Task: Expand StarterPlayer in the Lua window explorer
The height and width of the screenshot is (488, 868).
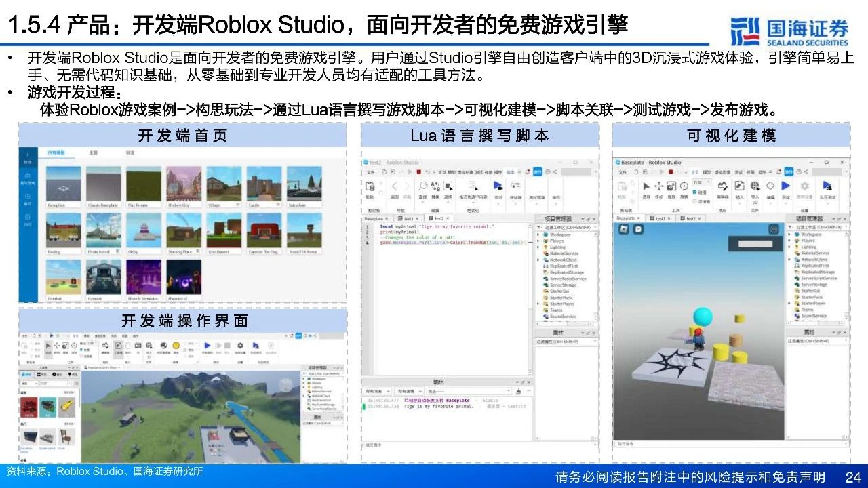Action: (538, 304)
